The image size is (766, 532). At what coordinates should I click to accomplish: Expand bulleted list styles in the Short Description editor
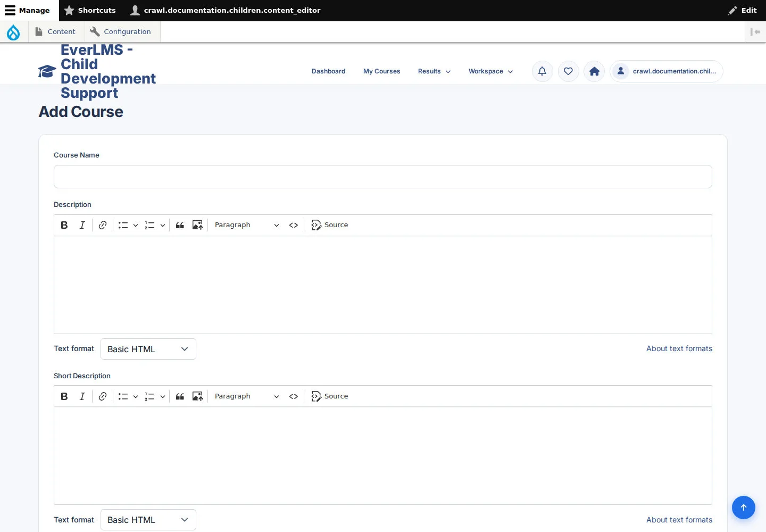click(136, 396)
